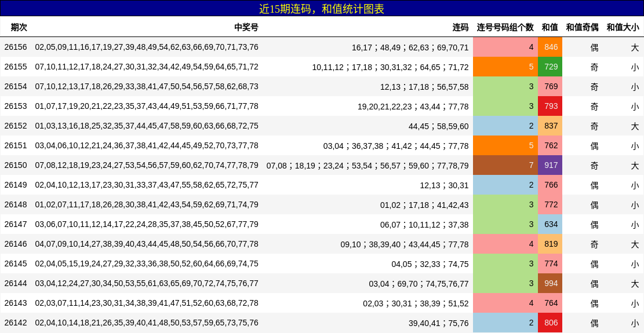Select period number 26151
644x333 pixels.
[x=16, y=145]
